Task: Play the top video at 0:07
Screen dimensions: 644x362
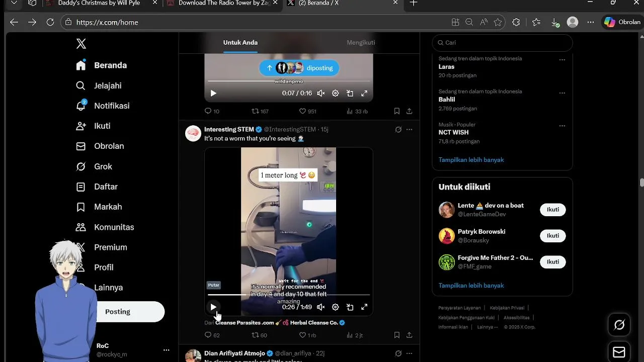Action: pyautogui.click(x=213, y=93)
